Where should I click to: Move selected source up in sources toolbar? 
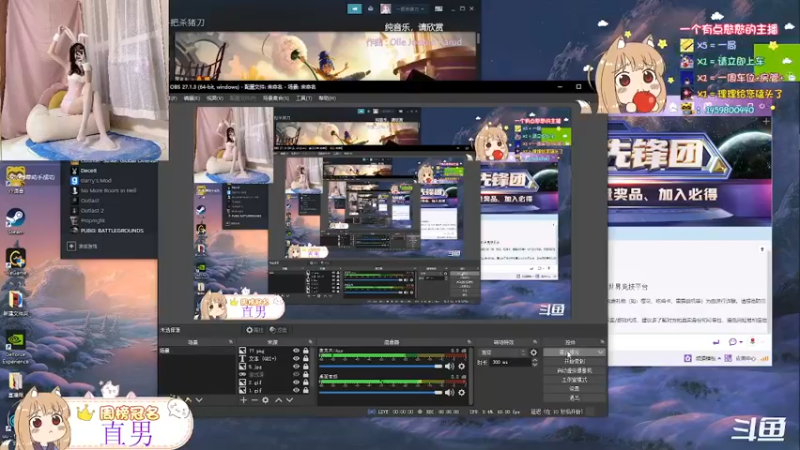279,400
